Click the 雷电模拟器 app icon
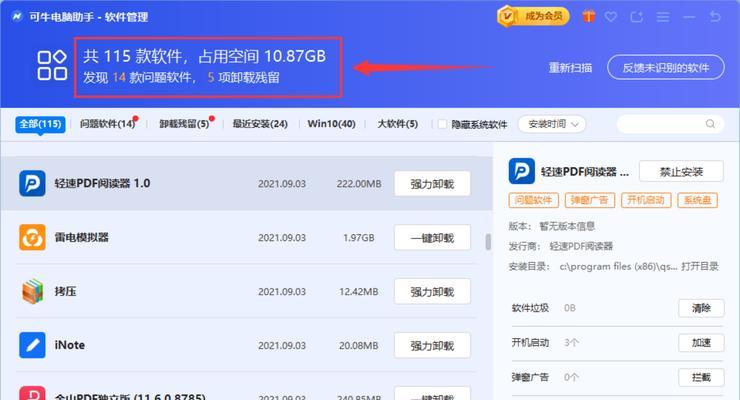The height and width of the screenshot is (400, 740). (x=32, y=237)
